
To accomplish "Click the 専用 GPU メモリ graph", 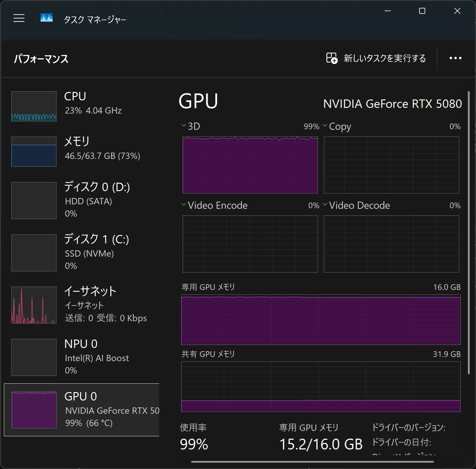I will 321,320.
